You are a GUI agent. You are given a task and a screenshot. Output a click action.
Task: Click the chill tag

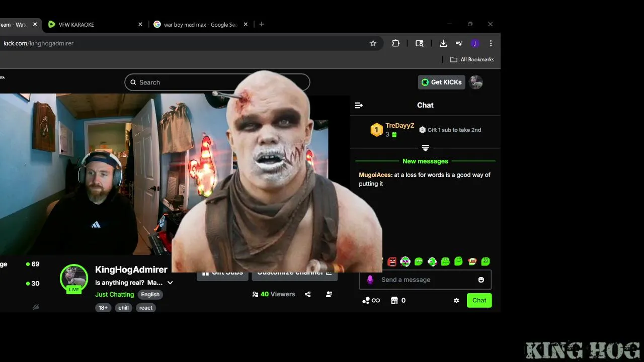[124, 308]
